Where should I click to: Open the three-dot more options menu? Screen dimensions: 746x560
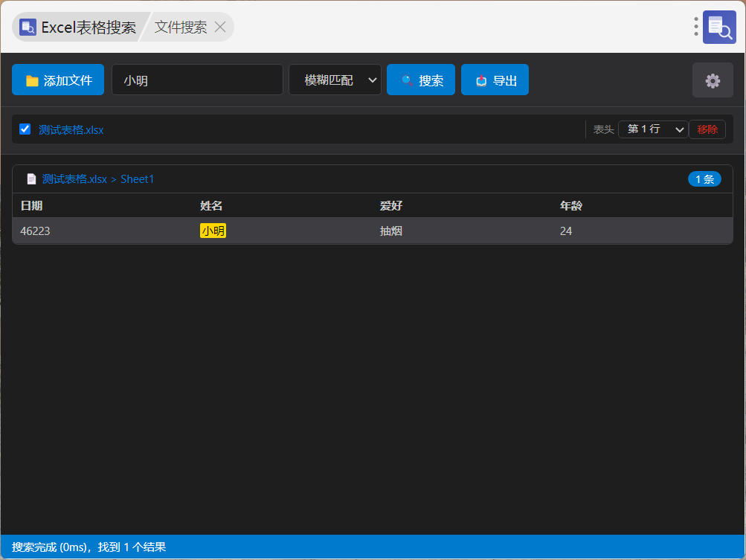[x=695, y=27]
